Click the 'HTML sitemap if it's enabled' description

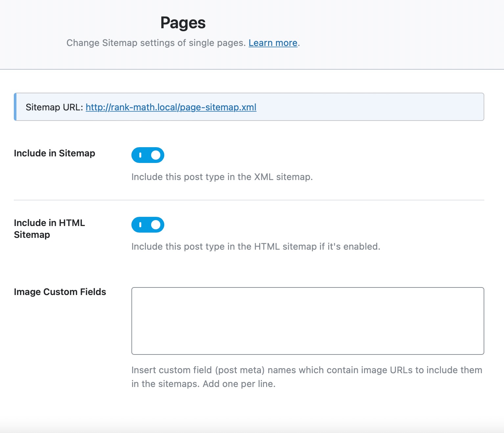point(256,247)
